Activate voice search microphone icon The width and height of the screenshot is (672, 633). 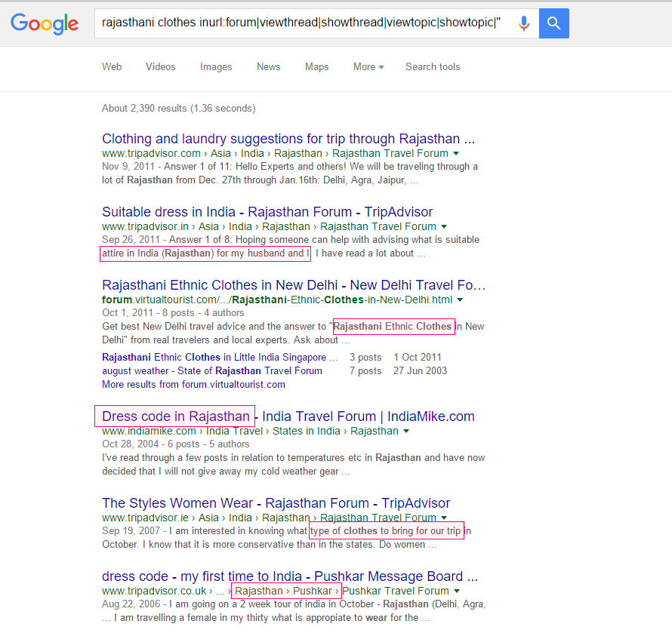tap(524, 23)
